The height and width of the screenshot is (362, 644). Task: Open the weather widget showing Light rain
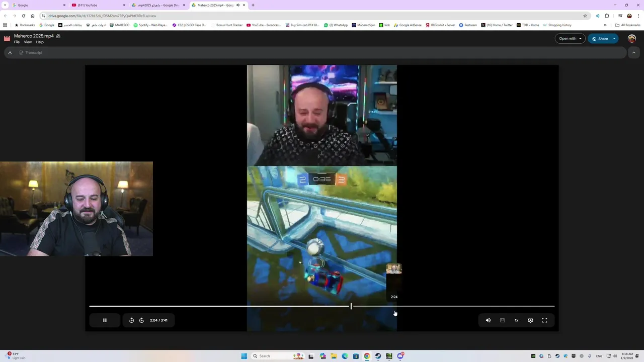[15, 356]
